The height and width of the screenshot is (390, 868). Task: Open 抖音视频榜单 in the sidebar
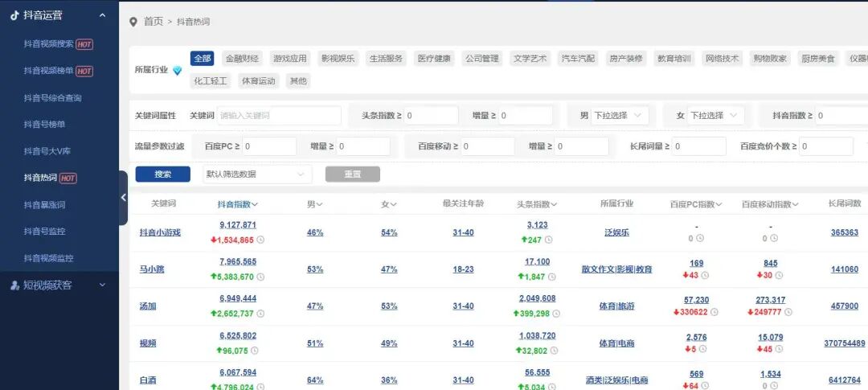click(49, 71)
